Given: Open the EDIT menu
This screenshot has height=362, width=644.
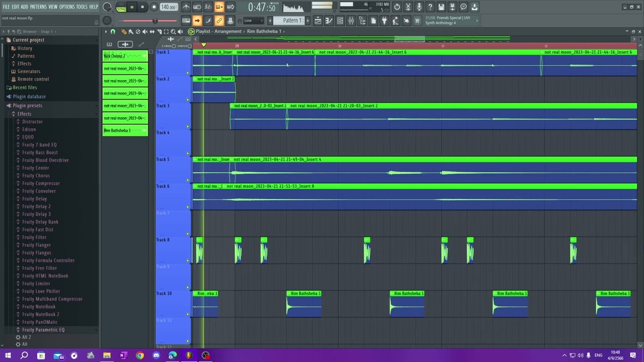Looking at the screenshot, I should click(15, 7).
